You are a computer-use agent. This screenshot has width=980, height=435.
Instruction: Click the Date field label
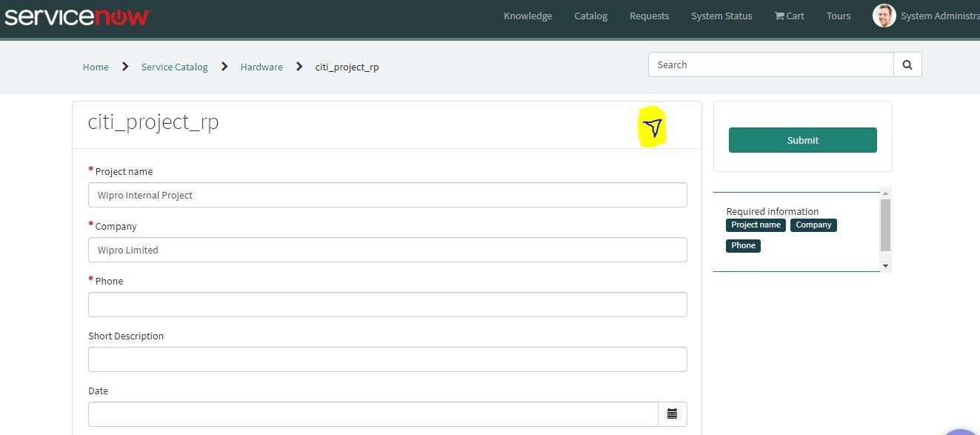point(98,391)
